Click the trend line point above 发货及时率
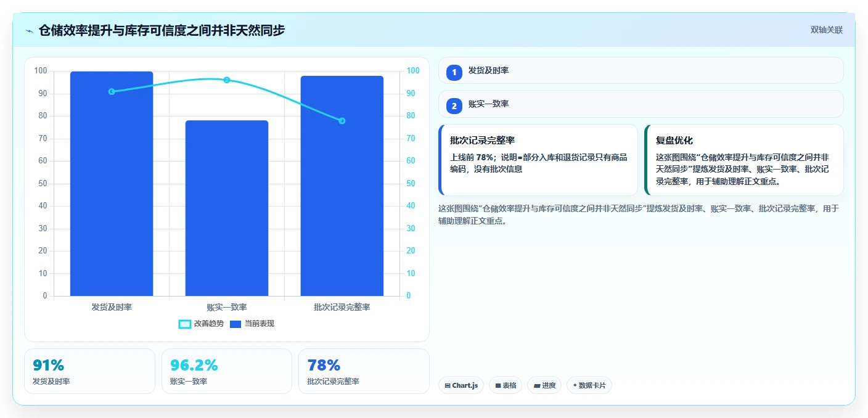The image size is (868, 418). point(112,91)
